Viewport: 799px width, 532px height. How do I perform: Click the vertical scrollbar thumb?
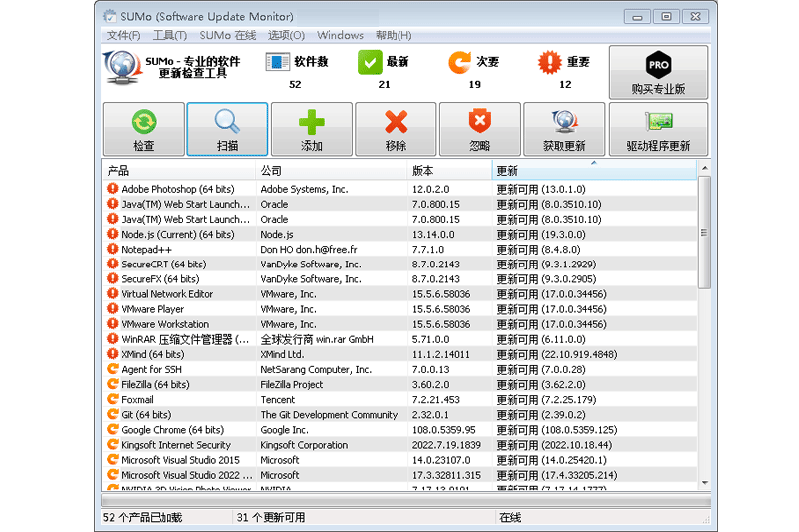(x=705, y=233)
